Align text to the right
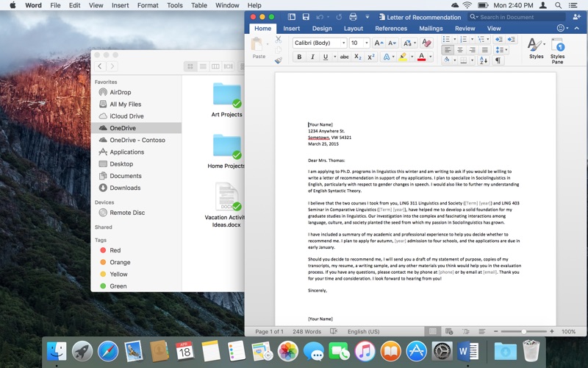Image resolution: width=588 pixels, height=368 pixels. [473, 49]
